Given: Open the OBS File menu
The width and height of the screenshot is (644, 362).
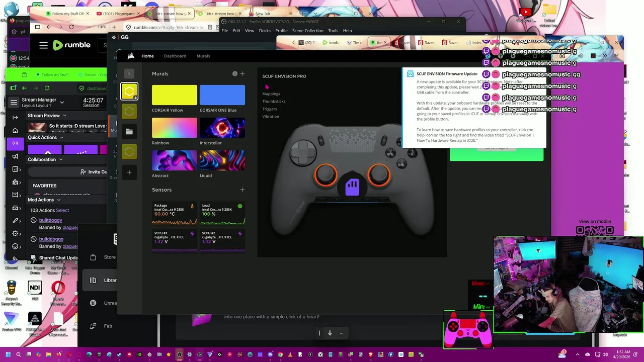Looking at the screenshot, I should coord(225,31).
